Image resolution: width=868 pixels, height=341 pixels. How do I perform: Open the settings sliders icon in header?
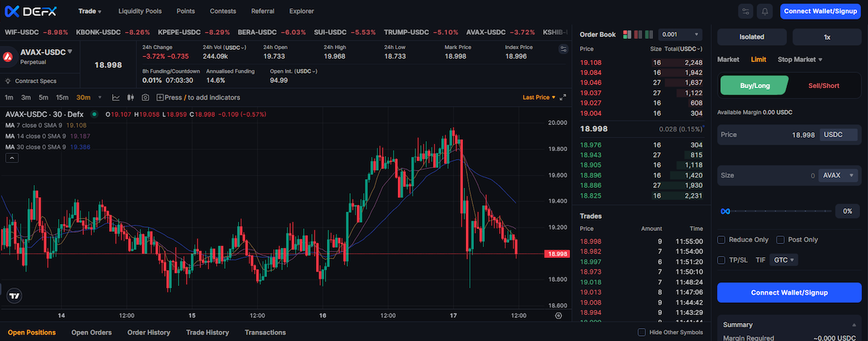point(746,12)
